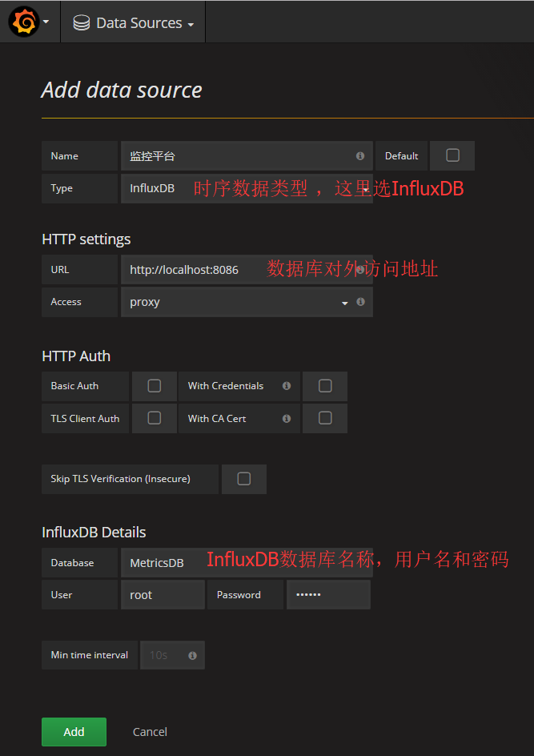Click the Name field info icon
This screenshot has height=756, width=534.
coord(360,155)
